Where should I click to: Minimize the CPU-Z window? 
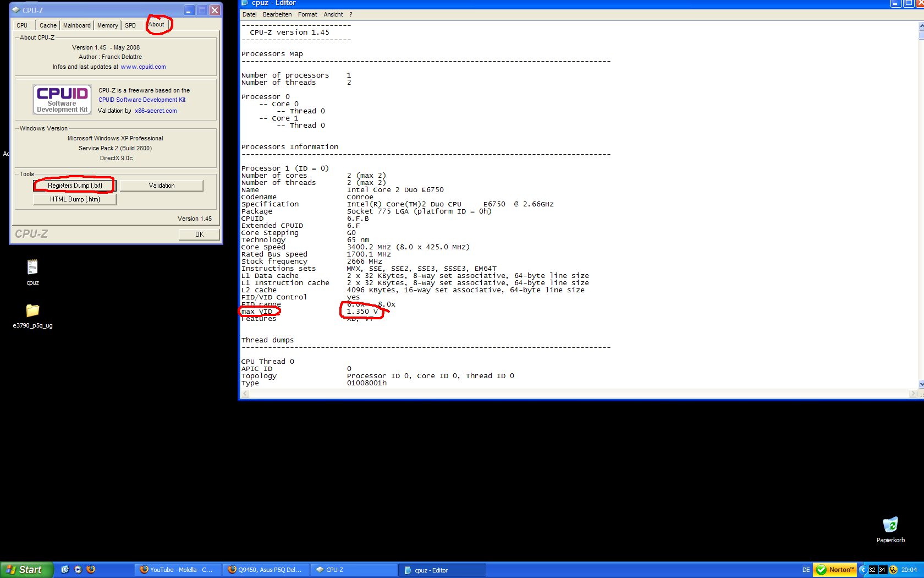pyautogui.click(x=189, y=10)
